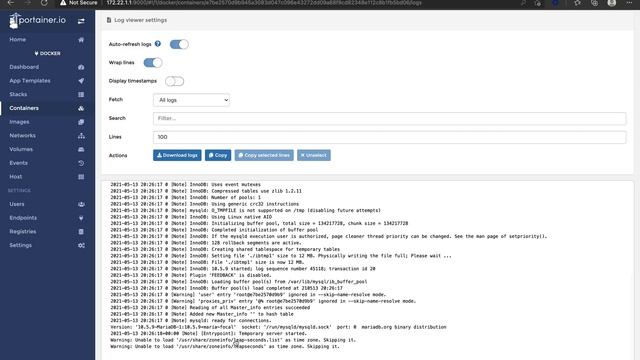The image size is (640, 360).
Task: Select log line 'Loading buffer pool(s) from /var/lib/mysql'
Action: click(239, 282)
